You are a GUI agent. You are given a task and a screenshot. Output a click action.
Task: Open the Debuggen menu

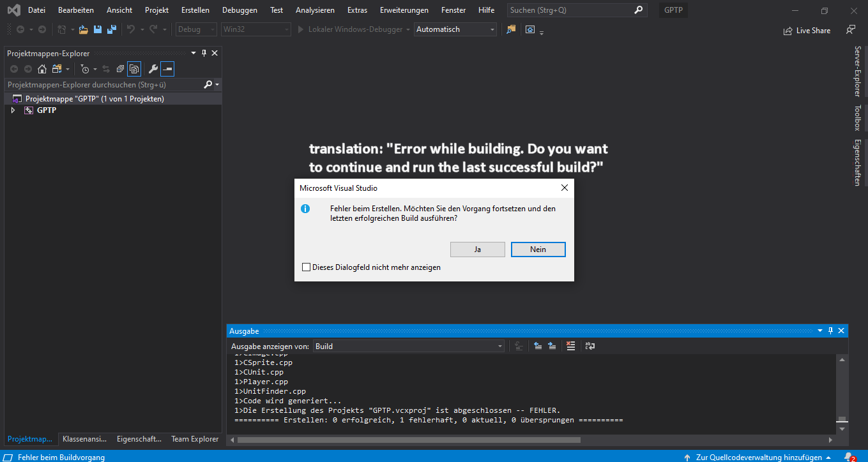click(x=240, y=10)
